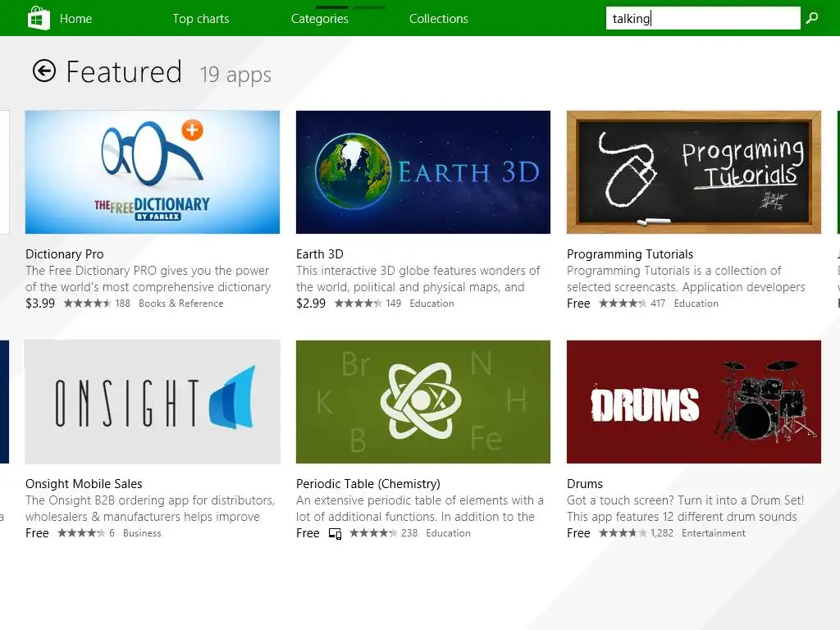
Task: Click the Periodic Table (Chemistry) title
Action: (368, 484)
